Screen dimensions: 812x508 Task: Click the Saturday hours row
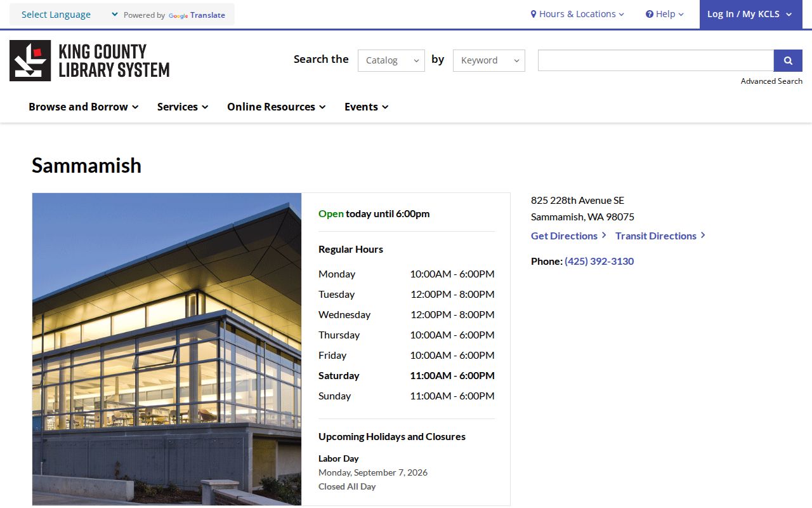click(x=407, y=375)
